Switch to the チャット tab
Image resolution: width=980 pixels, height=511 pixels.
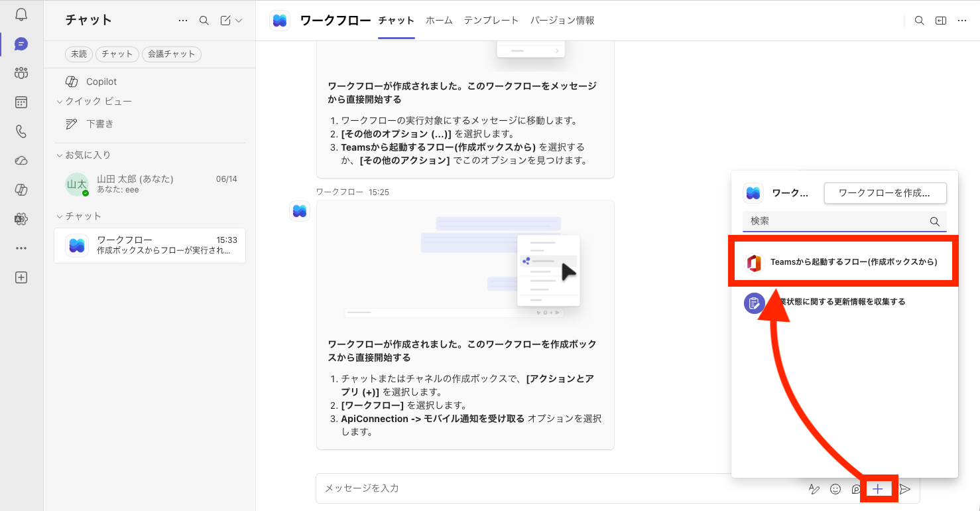point(397,21)
